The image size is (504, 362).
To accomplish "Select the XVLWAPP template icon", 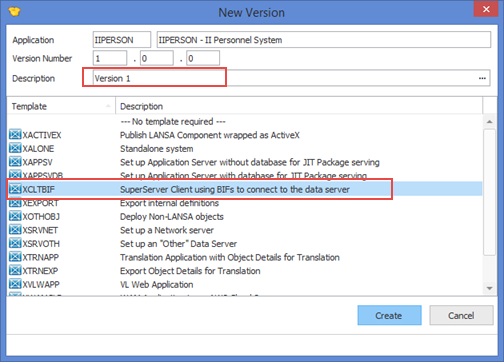I will pyautogui.click(x=15, y=284).
